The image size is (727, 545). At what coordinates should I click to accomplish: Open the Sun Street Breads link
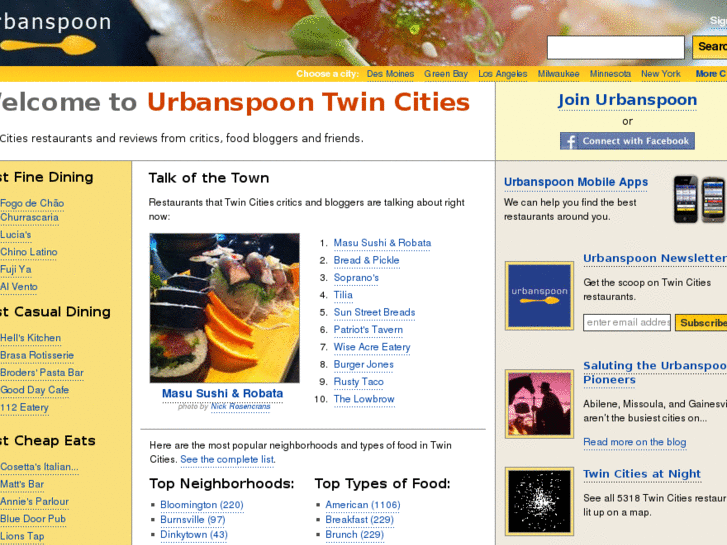coord(374,313)
